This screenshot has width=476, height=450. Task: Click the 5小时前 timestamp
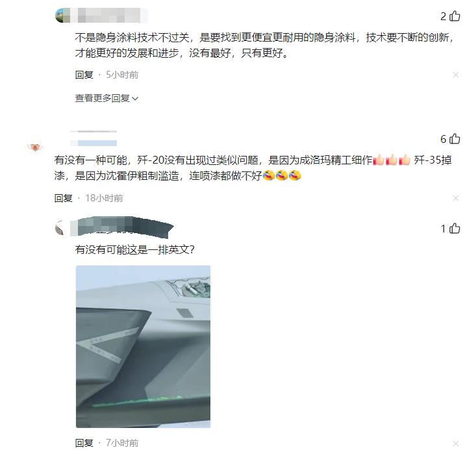(x=122, y=75)
